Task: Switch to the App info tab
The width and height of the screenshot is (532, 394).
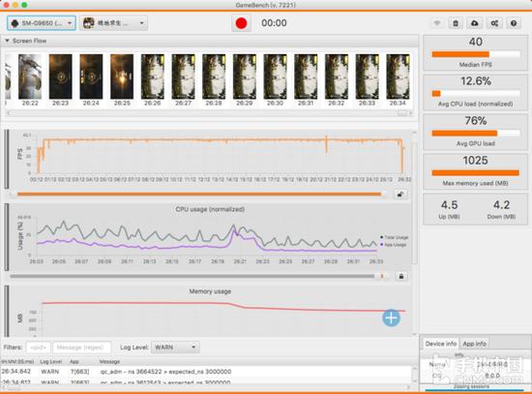Action: pos(474,344)
